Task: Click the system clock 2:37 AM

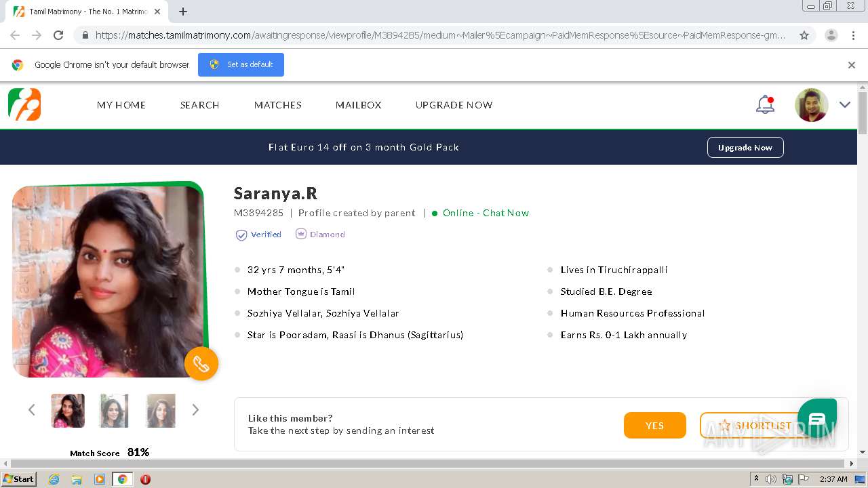Action: click(833, 479)
